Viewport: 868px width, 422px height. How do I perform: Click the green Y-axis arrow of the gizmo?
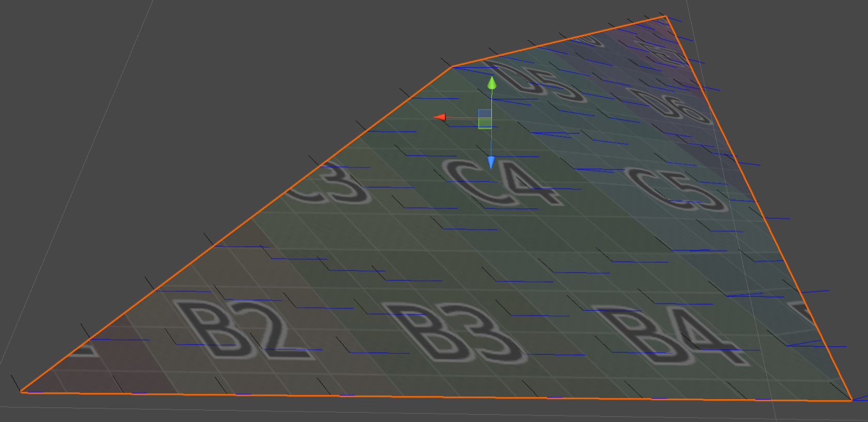[x=492, y=83]
